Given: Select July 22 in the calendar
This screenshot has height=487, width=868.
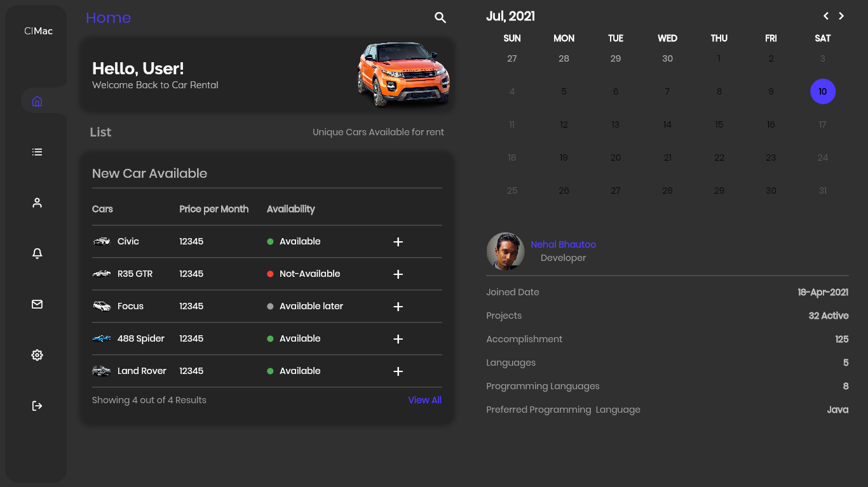Looking at the screenshot, I should [719, 157].
